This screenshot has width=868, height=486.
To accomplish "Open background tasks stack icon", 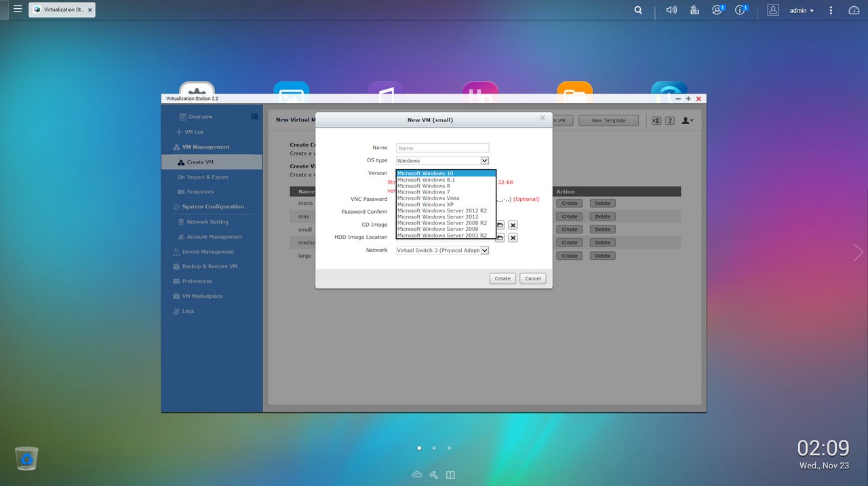I will point(694,10).
